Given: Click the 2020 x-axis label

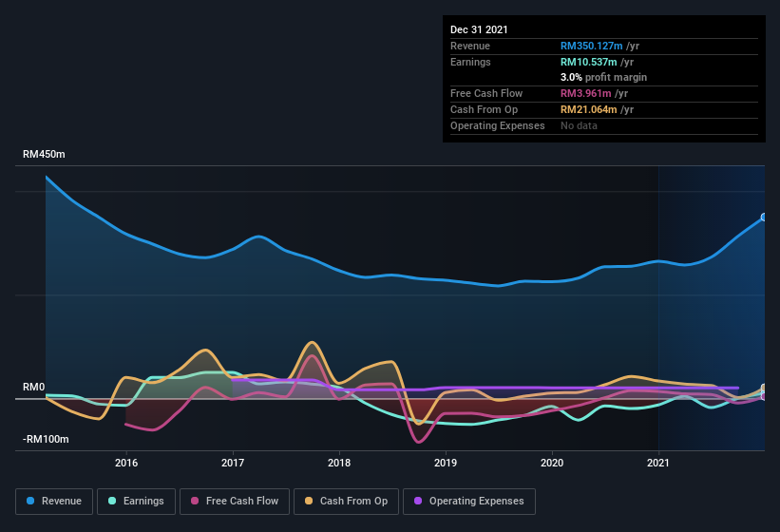Looking at the screenshot, I should [x=552, y=463].
